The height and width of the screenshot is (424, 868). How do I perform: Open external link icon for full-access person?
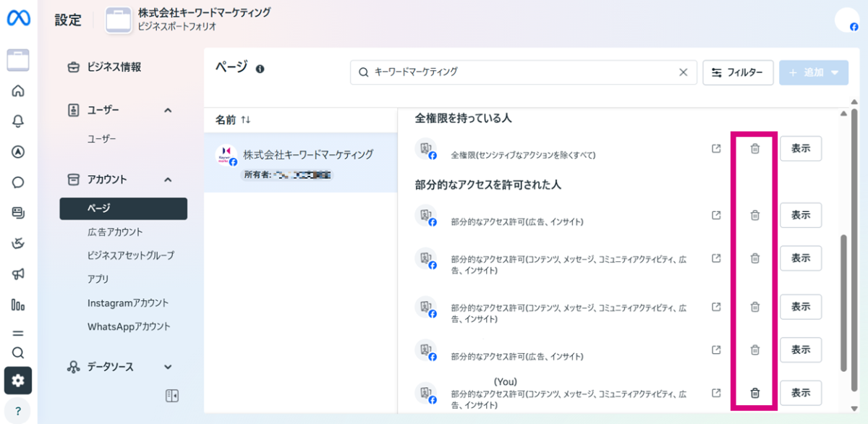click(716, 148)
